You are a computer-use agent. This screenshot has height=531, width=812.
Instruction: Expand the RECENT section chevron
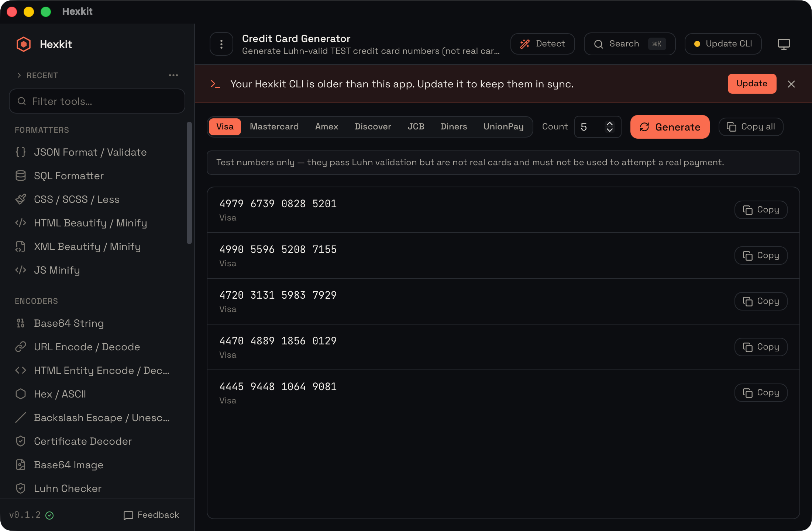19,75
